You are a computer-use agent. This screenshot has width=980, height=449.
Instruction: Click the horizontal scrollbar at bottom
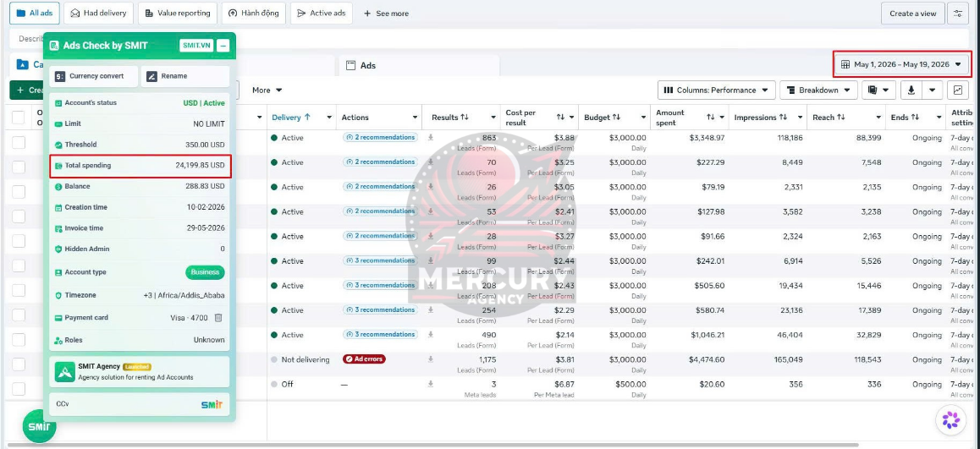[438, 446]
